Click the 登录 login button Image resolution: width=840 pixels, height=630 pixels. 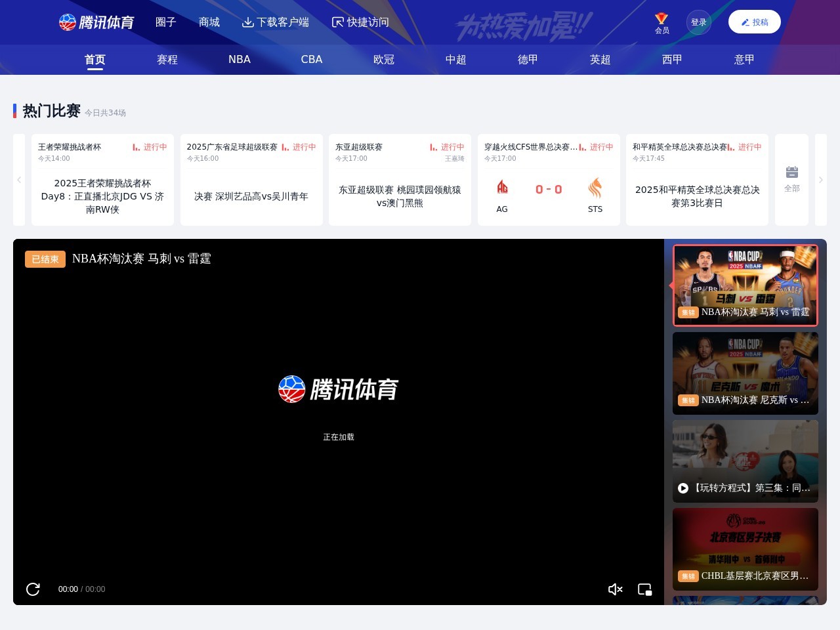click(699, 22)
